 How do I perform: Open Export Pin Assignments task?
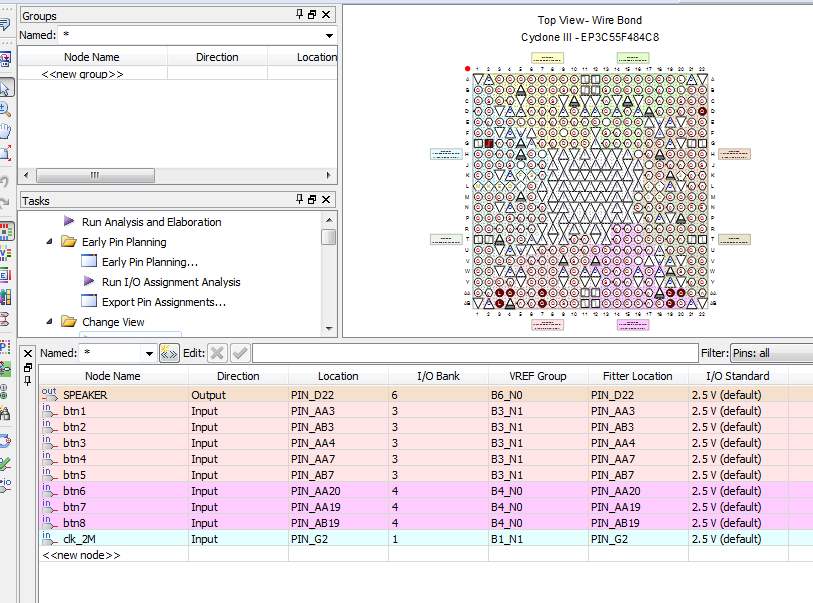(x=163, y=302)
